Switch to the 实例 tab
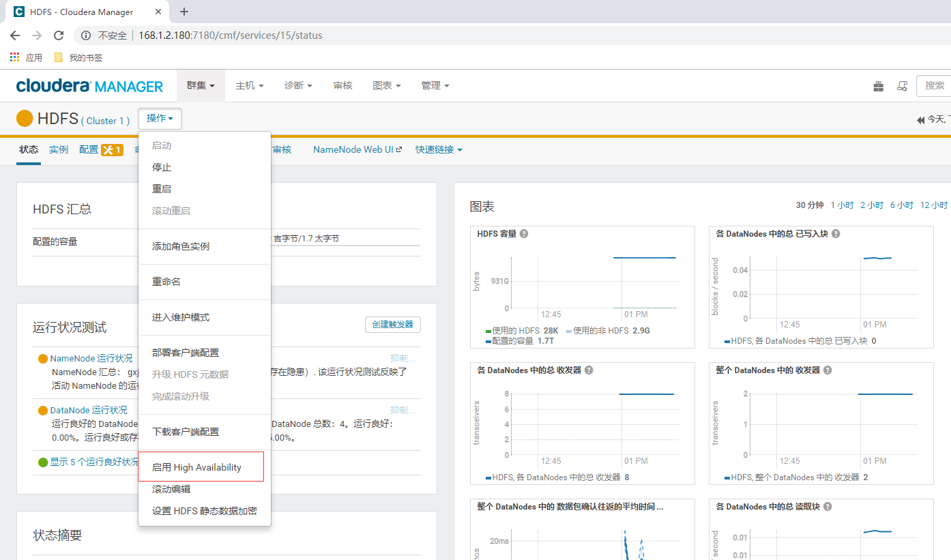The image size is (951, 560). point(59,149)
